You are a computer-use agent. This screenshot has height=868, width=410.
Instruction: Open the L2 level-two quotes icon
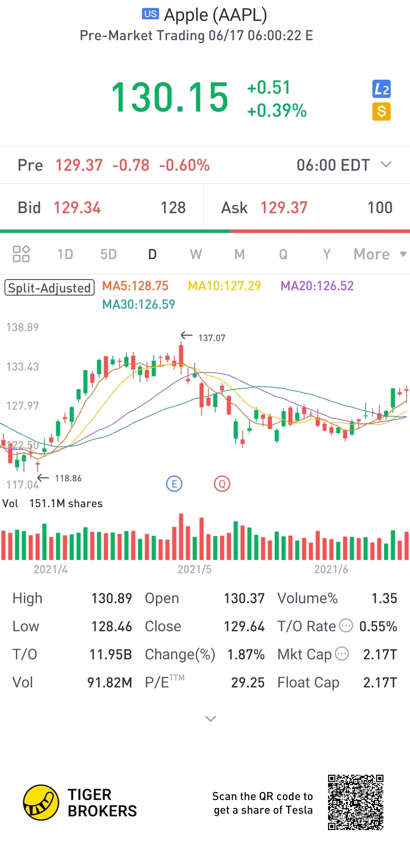[x=382, y=89]
